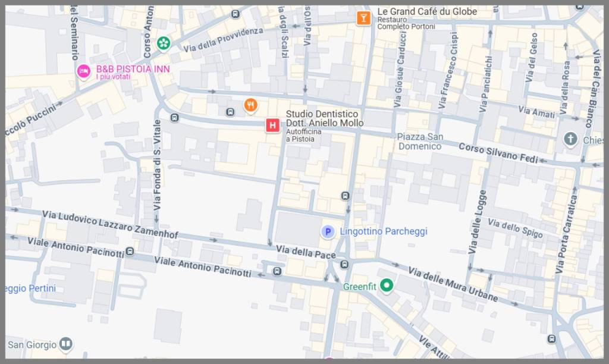Open the orange restaurant fork-and-knife marker
609x364 pixels.
point(251,106)
